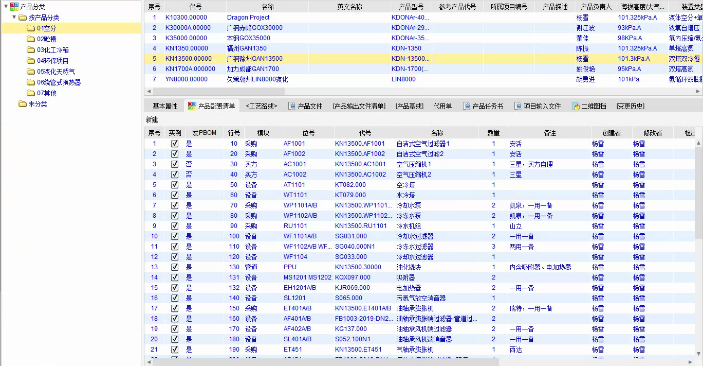Click the icon of the 产品文件 tab
The width and height of the screenshot is (703, 366).
coord(292,106)
